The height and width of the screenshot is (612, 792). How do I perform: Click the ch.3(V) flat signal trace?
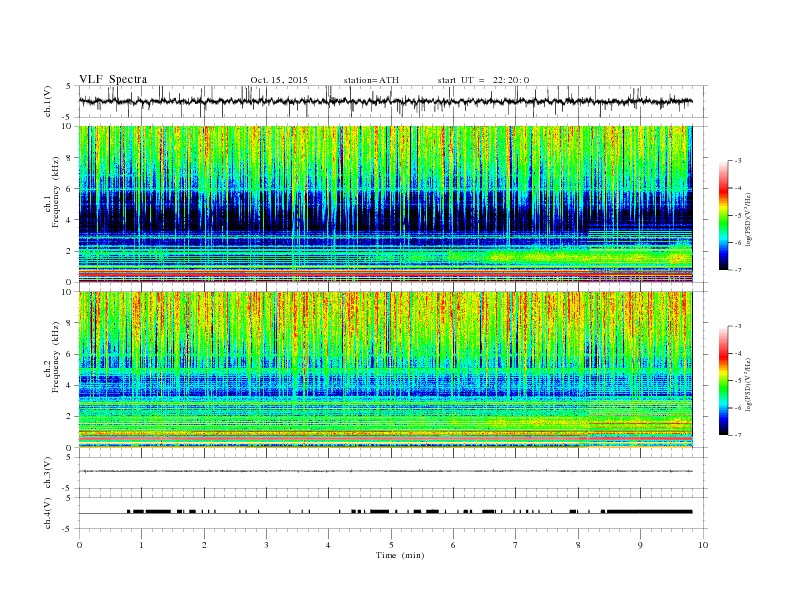tap(385, 471)
